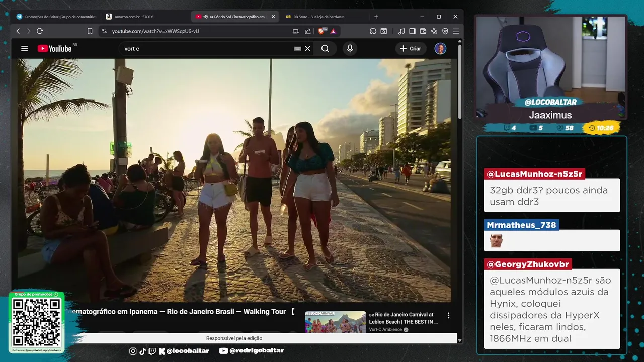Reload the current YouTube page
This screenshot has width=644, height=362.
[x=40, y=31]
